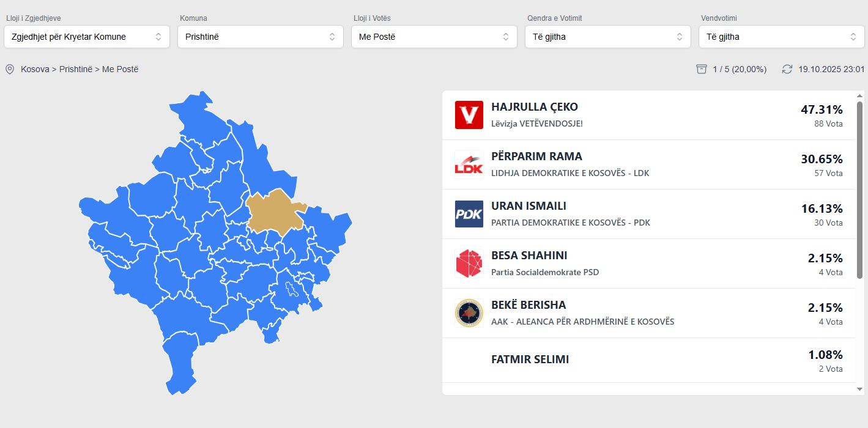The height and width of the screenshot is (428, 868).
Task: Click the AAK round emblem logo
Action: point(469,313)
